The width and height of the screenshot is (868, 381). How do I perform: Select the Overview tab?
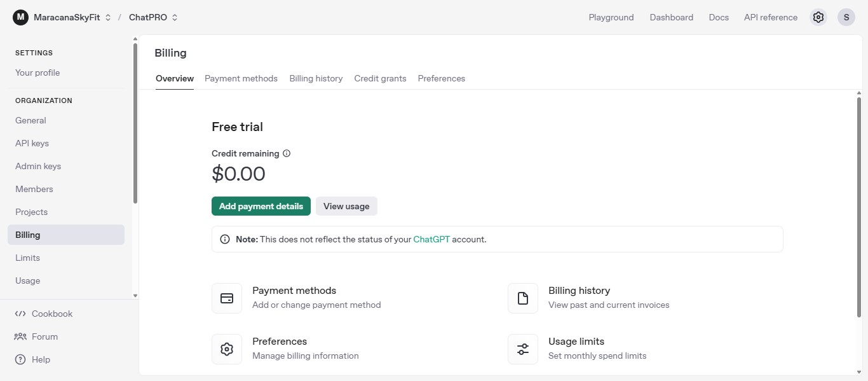pos(175,78)
